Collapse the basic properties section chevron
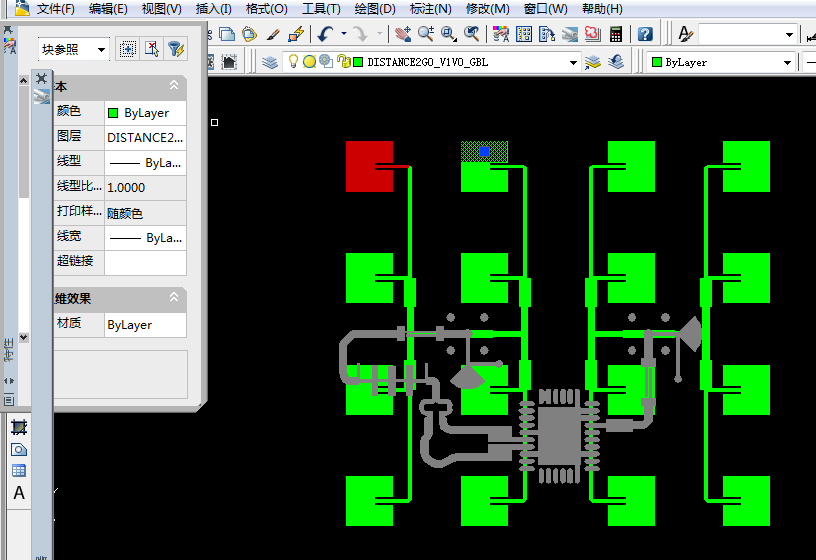 click(x=174, y=85)
